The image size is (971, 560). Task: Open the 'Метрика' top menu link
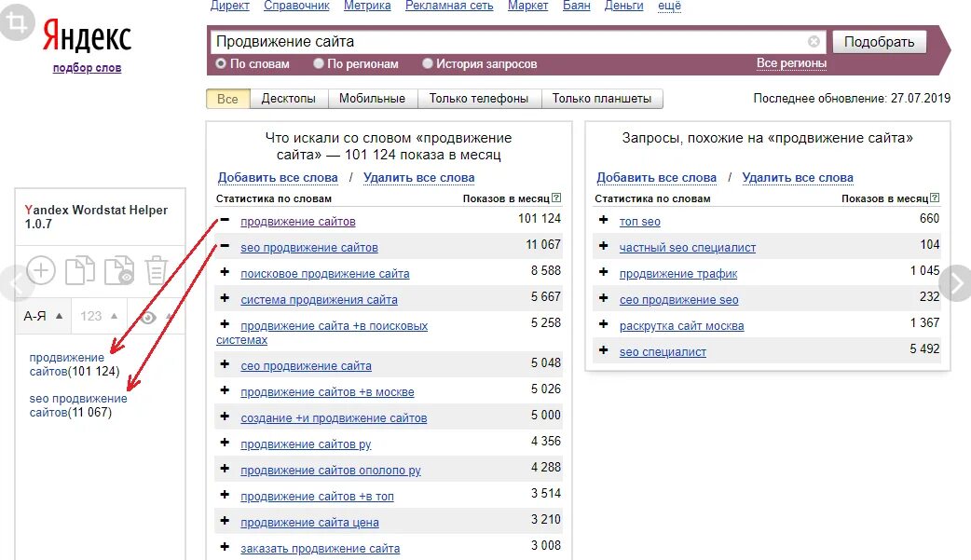(x=367, y=6)
